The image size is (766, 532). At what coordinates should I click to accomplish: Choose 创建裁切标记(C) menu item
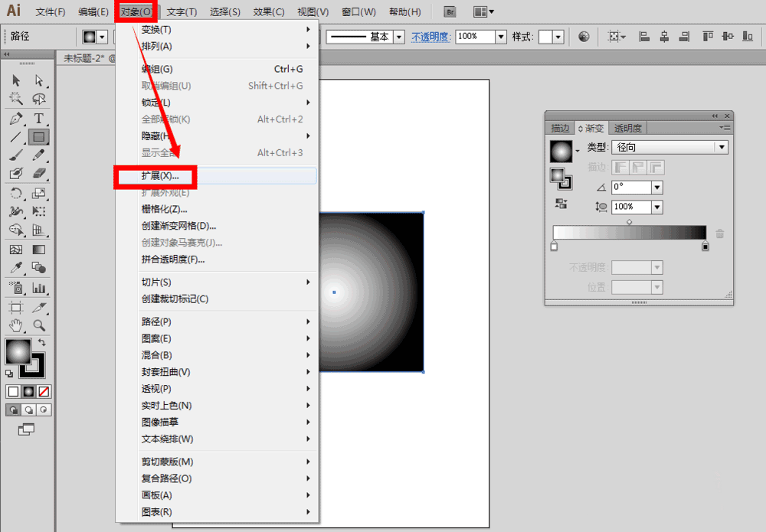217,299
